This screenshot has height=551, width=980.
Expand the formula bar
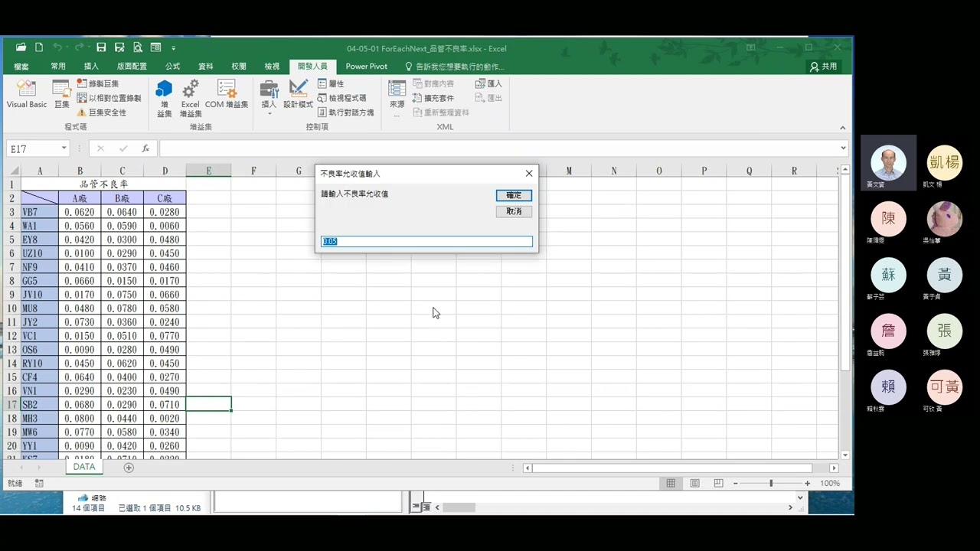tap(843, 148)
